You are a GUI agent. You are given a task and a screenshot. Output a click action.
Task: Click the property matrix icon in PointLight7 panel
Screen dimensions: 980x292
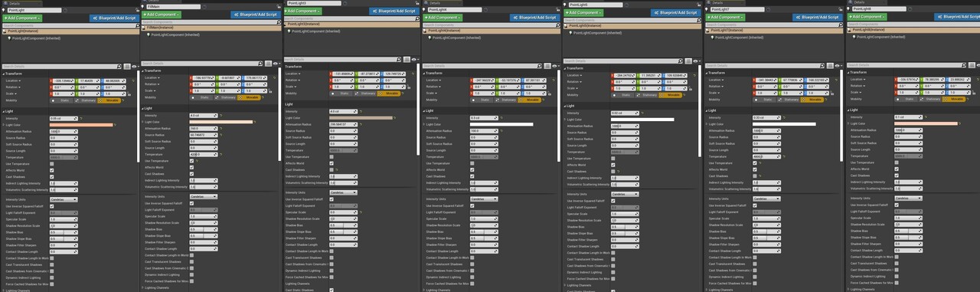point(830,66)
